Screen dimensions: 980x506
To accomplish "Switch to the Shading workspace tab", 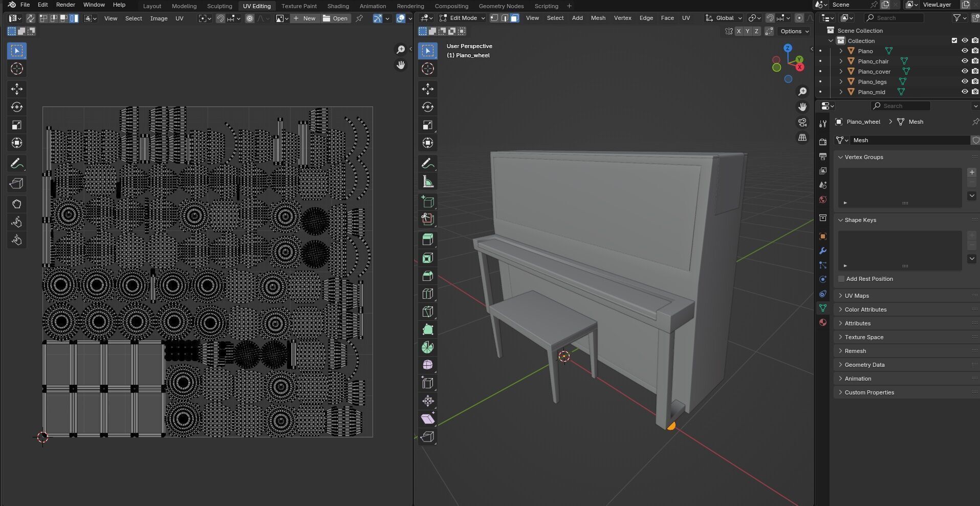I will pyautogui.click(x=338, y=6).
